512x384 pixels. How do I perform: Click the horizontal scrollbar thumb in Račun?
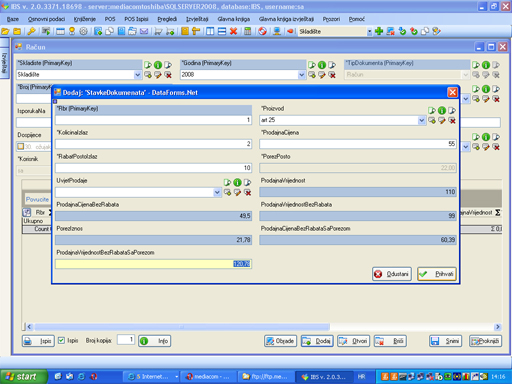(182, 327)
